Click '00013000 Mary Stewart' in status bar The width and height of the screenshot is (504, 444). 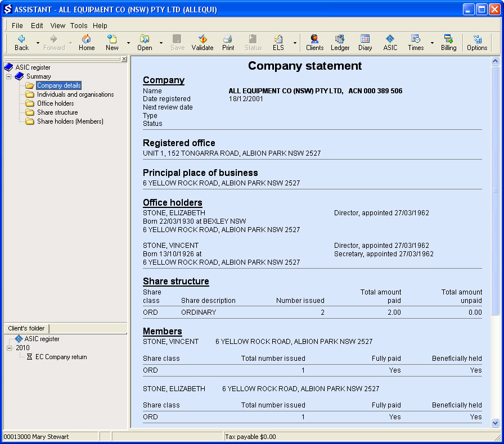[37, 437]
